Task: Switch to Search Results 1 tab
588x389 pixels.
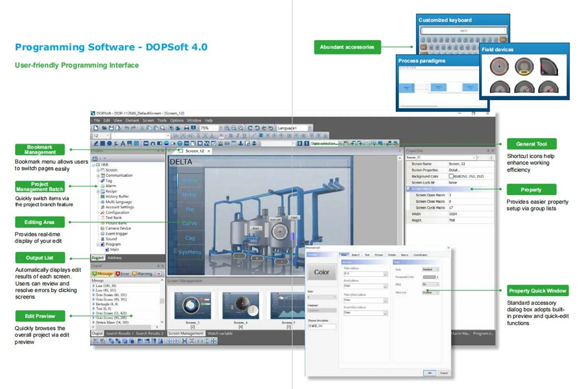Action: point(119,333)
